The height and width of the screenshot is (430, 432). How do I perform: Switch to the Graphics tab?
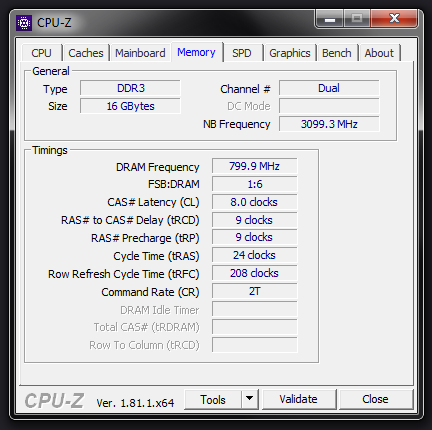click(290, 53)
